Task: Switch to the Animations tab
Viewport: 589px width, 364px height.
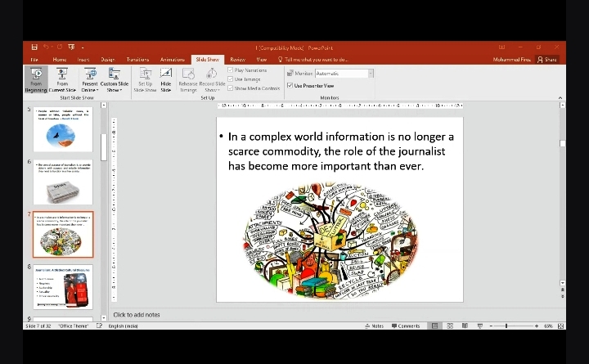Action: 173,60
